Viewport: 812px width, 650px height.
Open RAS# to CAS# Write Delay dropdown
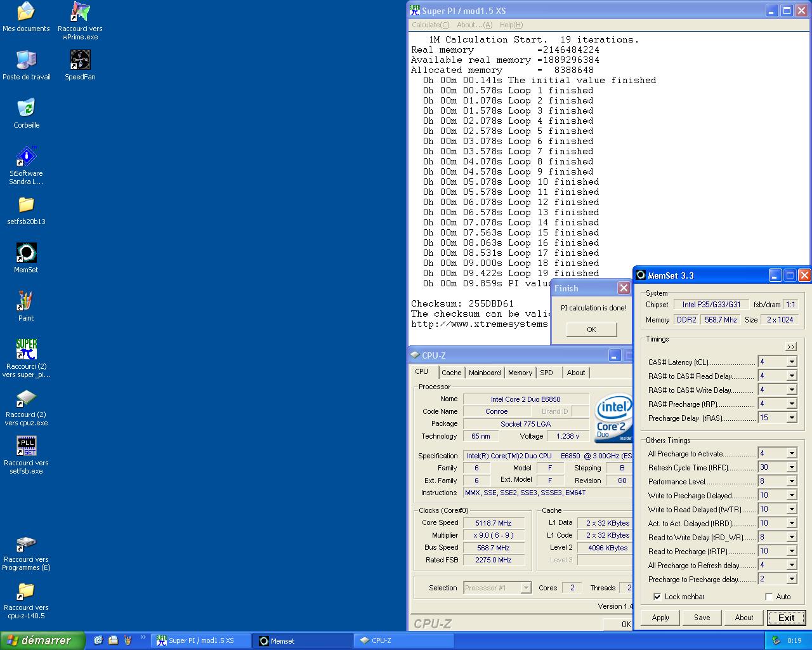pyautogui.click(x=792, y=390)
